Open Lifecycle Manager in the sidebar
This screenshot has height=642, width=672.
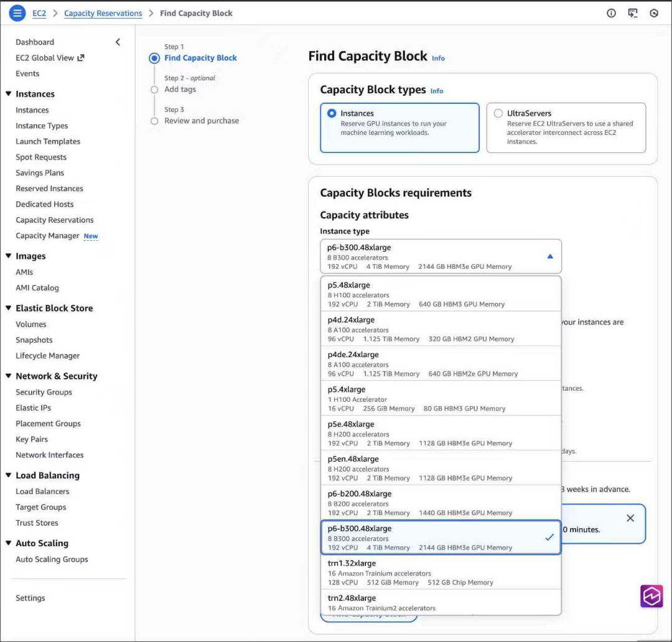coord(47,356)
